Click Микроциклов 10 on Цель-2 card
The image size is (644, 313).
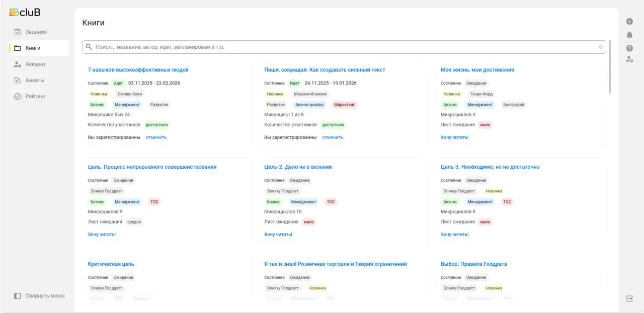tap(283, 212)
